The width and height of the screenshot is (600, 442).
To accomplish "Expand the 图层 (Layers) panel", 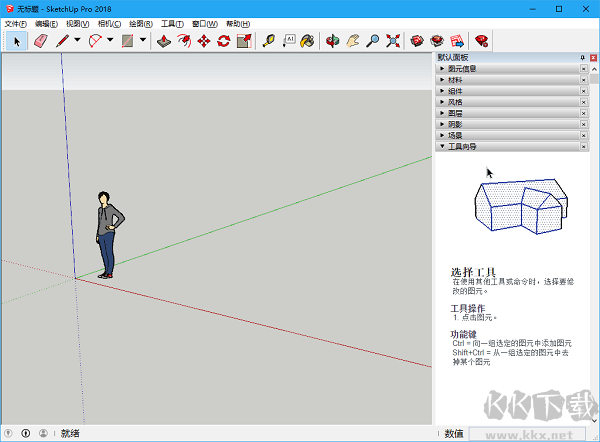I will coord(460,113).
